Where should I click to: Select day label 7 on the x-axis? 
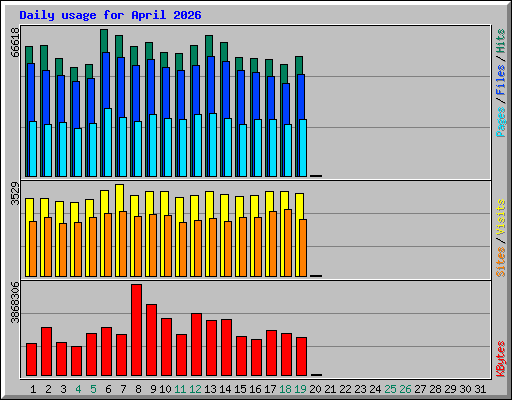click(x=123, y=389)
